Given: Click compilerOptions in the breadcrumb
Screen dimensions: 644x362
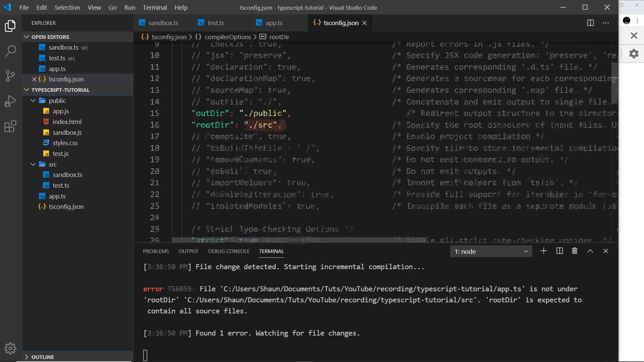Looking at the screenshot, I should pyautogui.click(x=228, y=37).
